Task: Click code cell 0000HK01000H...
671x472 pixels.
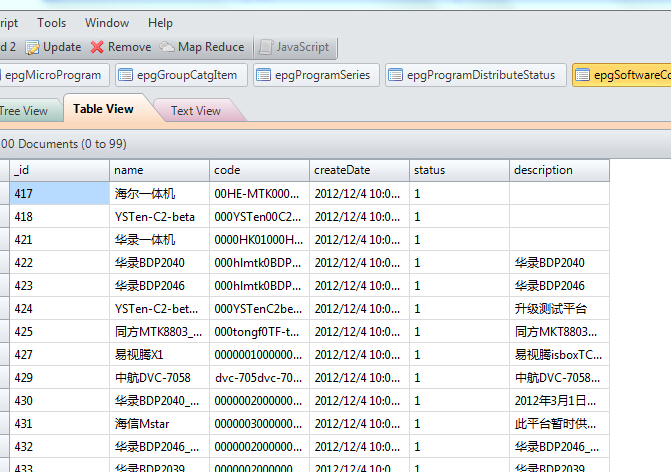Action: [259, 240]
